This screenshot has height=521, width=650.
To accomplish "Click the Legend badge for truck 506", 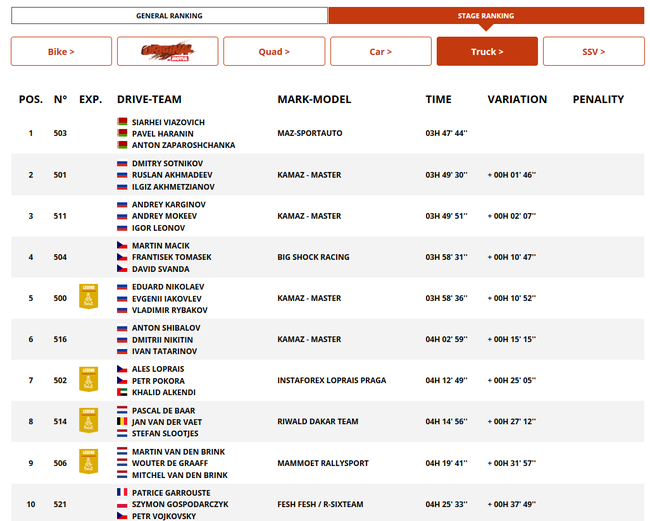I will pos(88,461).
